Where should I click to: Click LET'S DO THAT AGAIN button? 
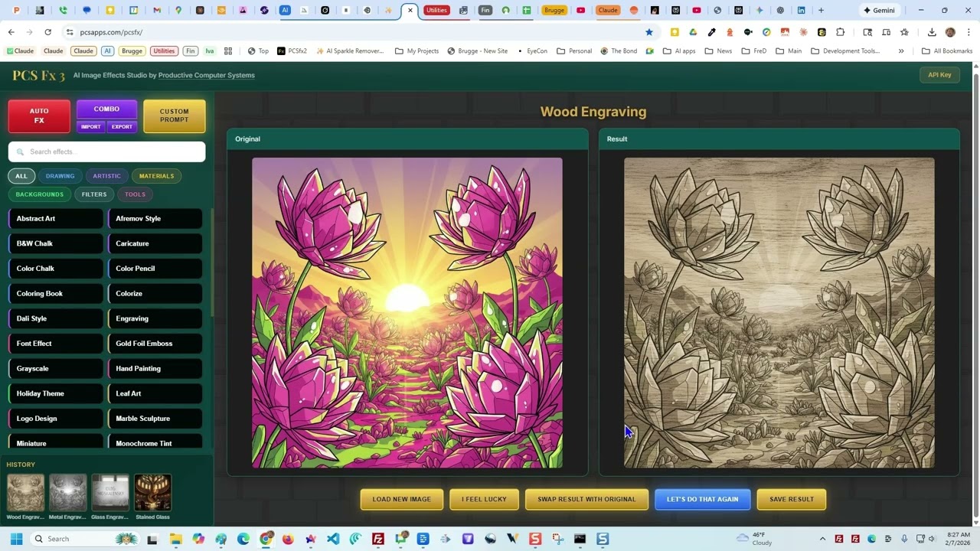[702, 499]
